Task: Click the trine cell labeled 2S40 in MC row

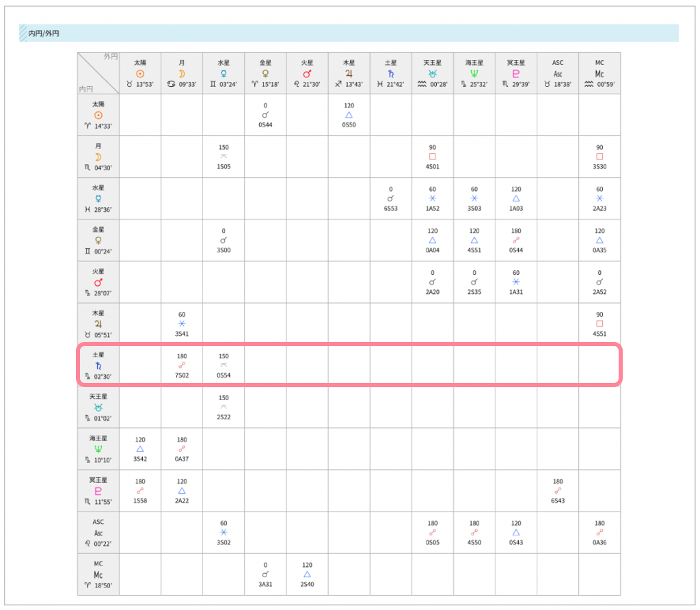Action: point(307,574)
